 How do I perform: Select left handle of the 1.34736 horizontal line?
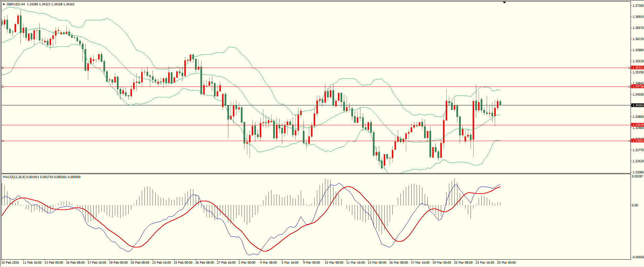point(3,87)
